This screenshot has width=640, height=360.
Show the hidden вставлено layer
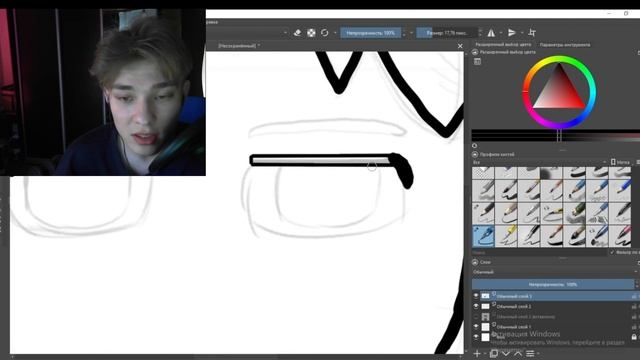click(x=476, y=316)
